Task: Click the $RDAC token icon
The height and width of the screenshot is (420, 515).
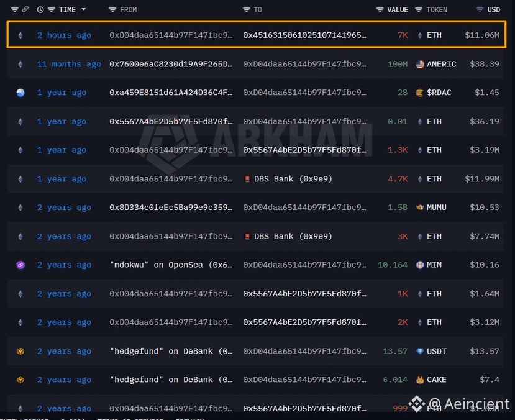Action: [x=420, y=93]
